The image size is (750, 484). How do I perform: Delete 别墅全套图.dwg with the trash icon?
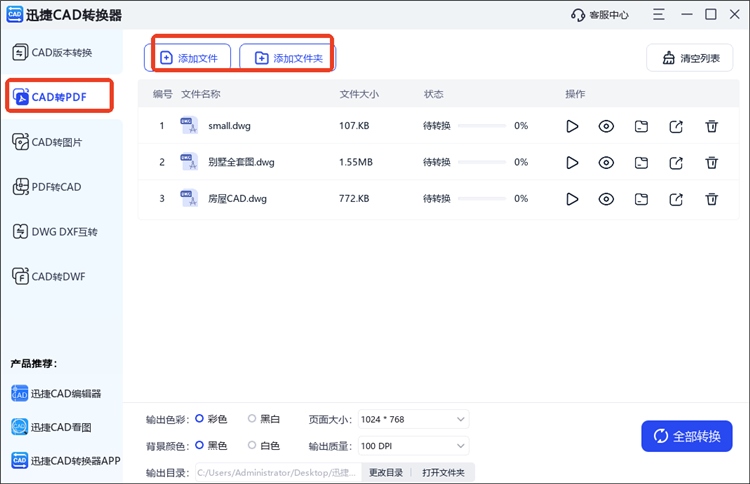point(712,163)
